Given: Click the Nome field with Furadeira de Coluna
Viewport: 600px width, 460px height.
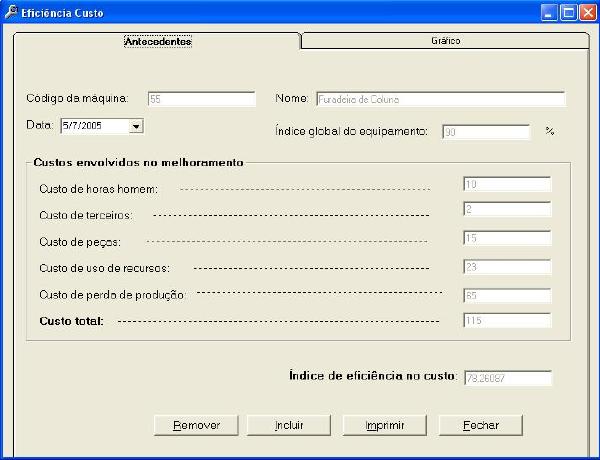Looking at the screenshot, I should click(441, 99).
